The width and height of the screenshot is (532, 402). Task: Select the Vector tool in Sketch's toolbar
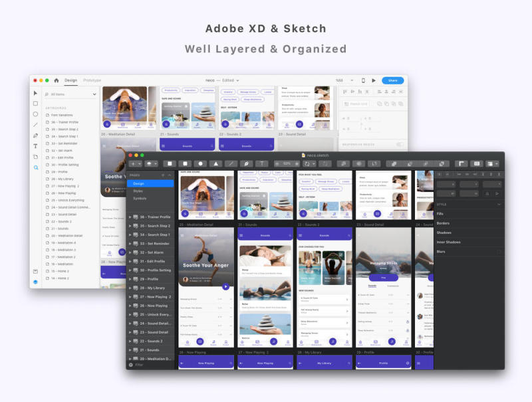(x=245, y=163)
